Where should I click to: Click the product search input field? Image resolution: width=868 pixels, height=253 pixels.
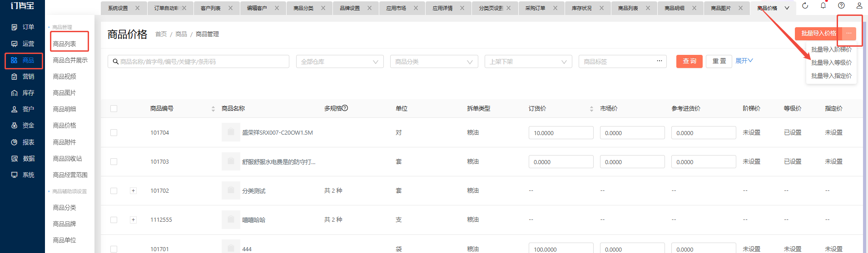coord(198,62)
